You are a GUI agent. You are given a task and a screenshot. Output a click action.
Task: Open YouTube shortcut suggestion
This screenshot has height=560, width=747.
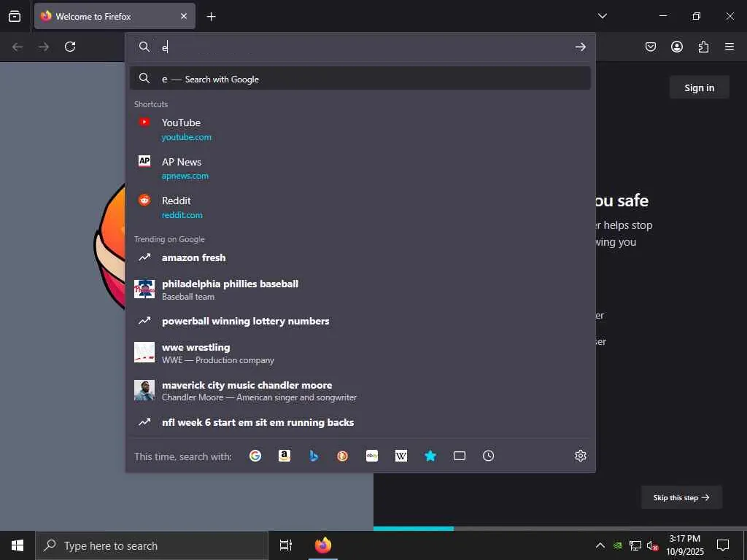pos(360,130)
